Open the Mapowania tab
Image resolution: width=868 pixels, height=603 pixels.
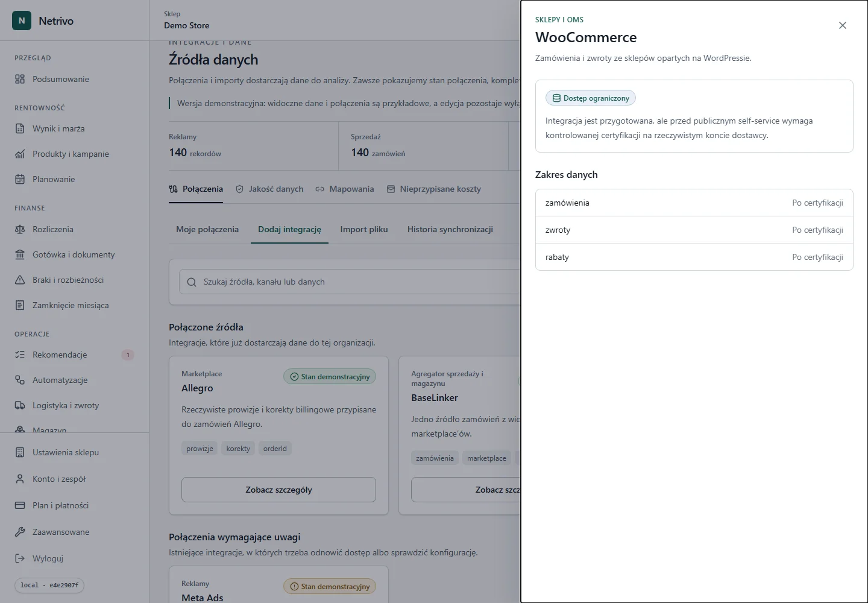(345, 189)
